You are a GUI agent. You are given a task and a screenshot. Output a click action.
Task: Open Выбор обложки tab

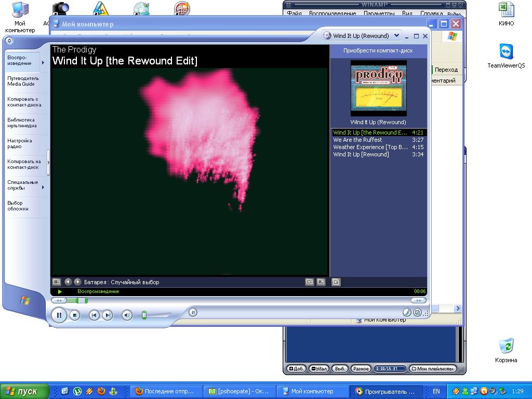tap(18, 206)
